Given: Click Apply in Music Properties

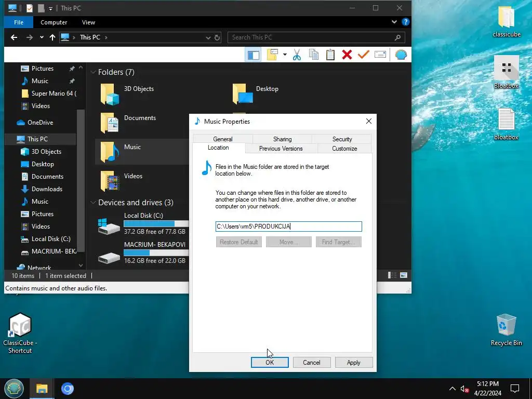Looking at the screenshot, I should pyautogui.click(x=353, y=362).
